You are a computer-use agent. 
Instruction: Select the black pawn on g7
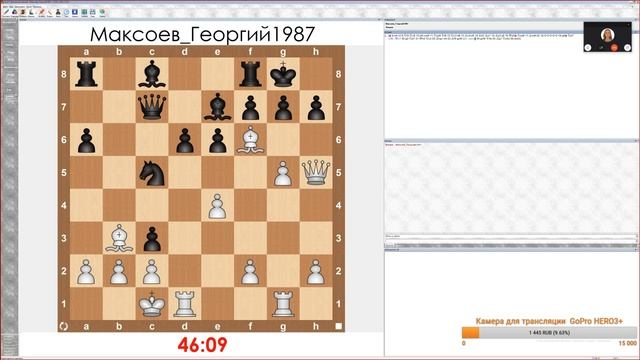coord(283,107)
